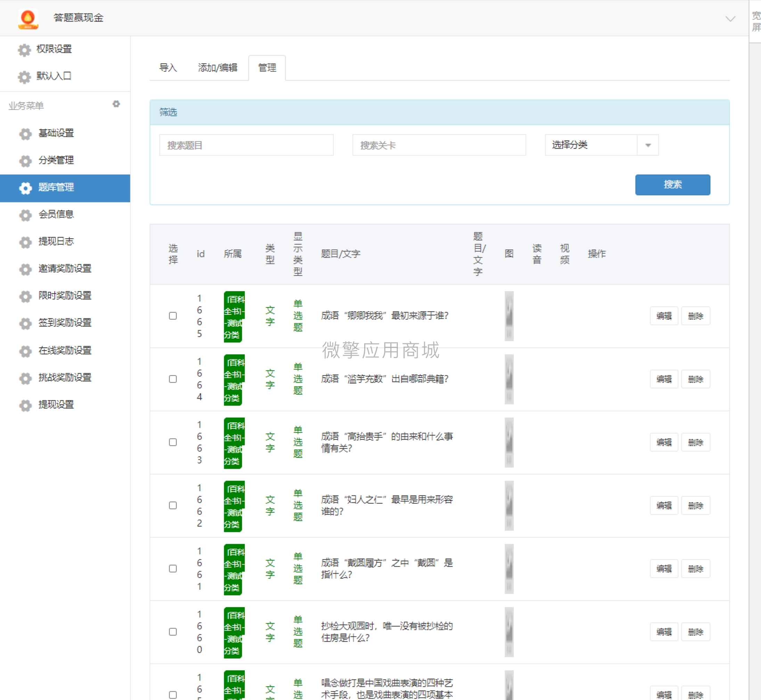Click the 会员信息 gear icon
This screenshot has height=700, width=761.
coord(24,214)
